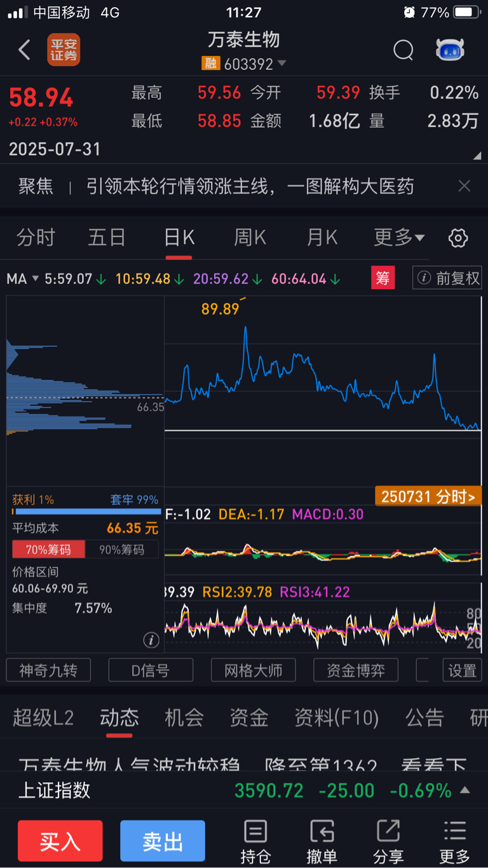This screenshot has width=488, height=868.
Task: Tap the 平安证券 logo icon
Action: click(x=64, y=50)
